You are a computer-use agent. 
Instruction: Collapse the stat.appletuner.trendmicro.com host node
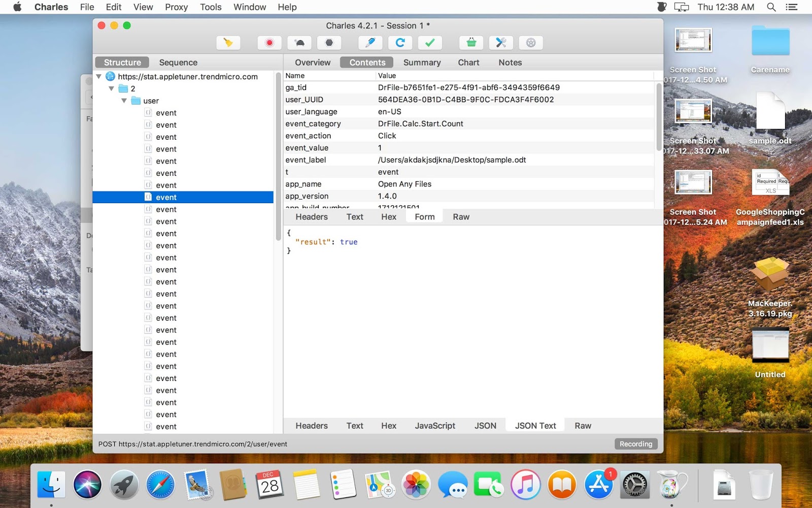coord(99,77)
